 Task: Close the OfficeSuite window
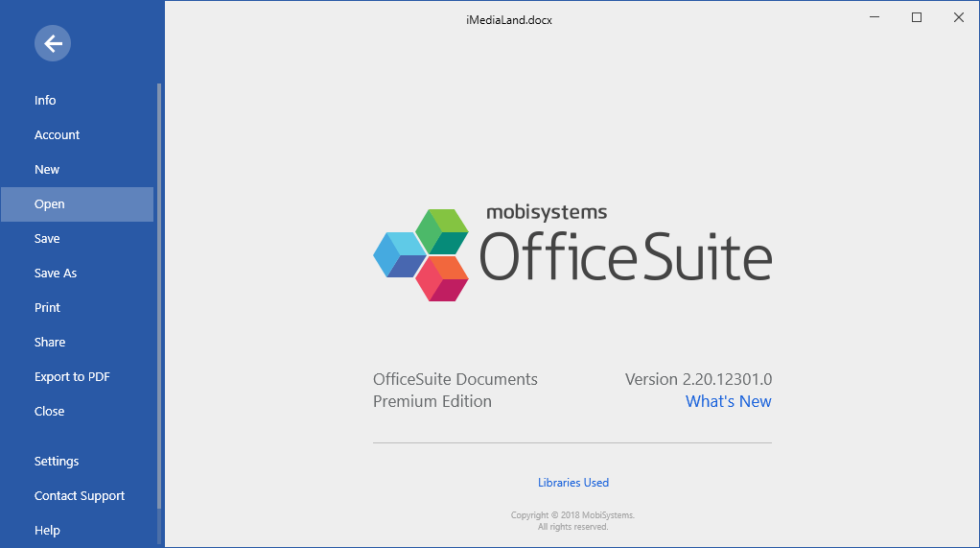959,17
